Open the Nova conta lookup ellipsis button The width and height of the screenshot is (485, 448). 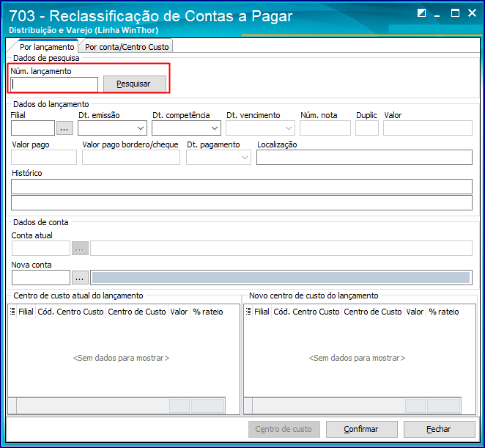(x=80, y=277)
